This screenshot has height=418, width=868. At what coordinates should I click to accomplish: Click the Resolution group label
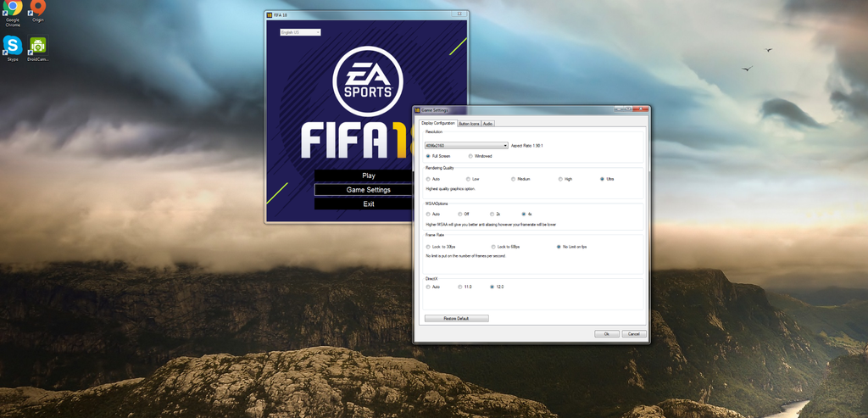[434, 131]
